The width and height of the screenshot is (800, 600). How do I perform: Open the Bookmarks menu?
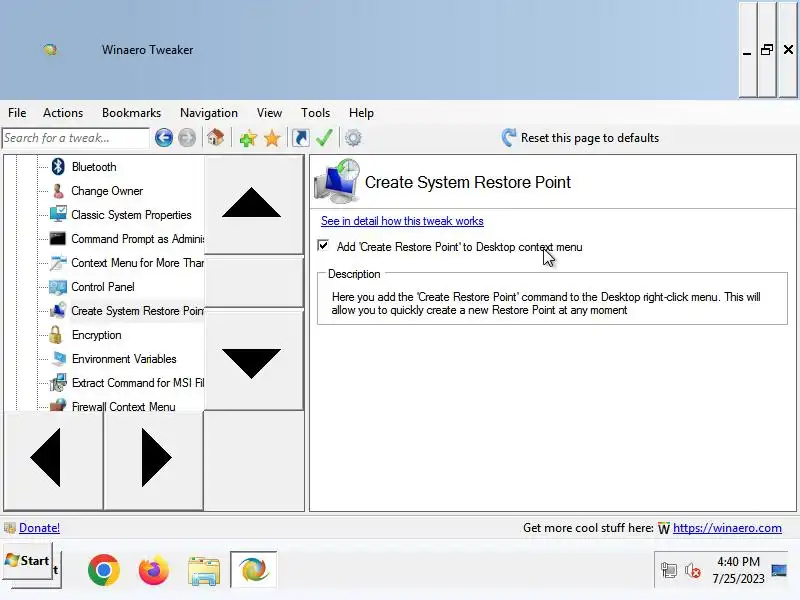[x=132, y=113]
